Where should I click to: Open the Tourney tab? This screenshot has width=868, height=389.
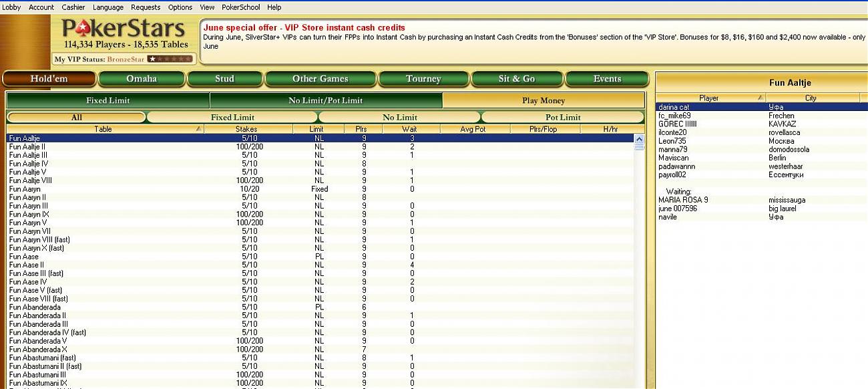tap(423, 79)
